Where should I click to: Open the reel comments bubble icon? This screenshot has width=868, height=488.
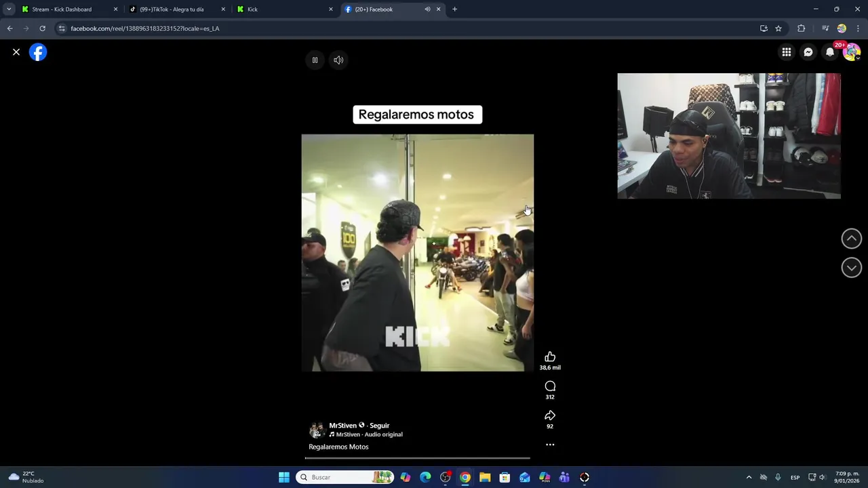coord(550,386)
